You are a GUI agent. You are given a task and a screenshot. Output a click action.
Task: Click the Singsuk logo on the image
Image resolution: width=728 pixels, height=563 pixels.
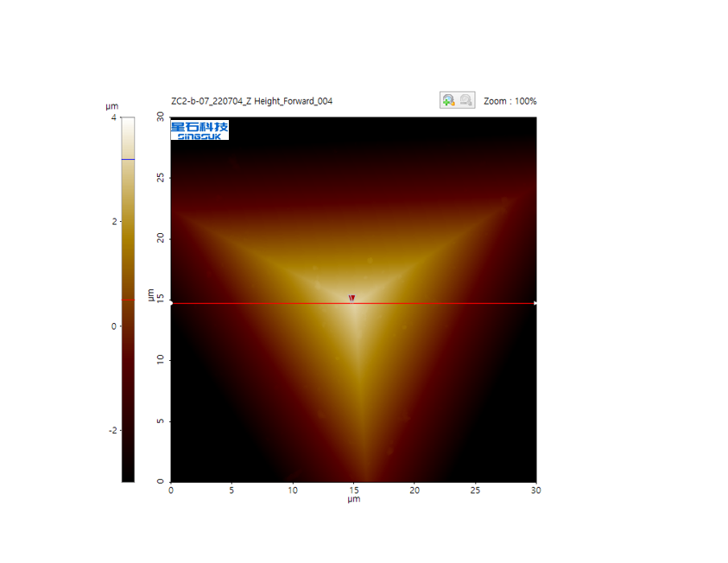(199, 130)
